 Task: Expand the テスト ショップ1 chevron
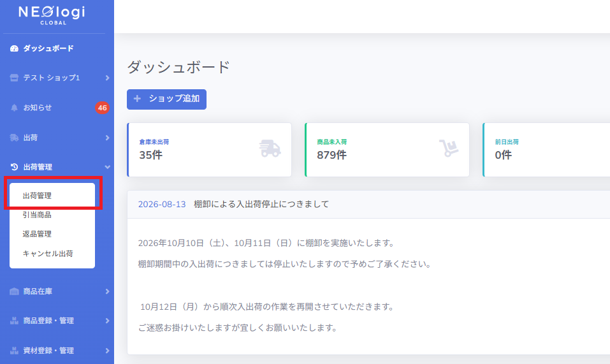pos(107,78)
